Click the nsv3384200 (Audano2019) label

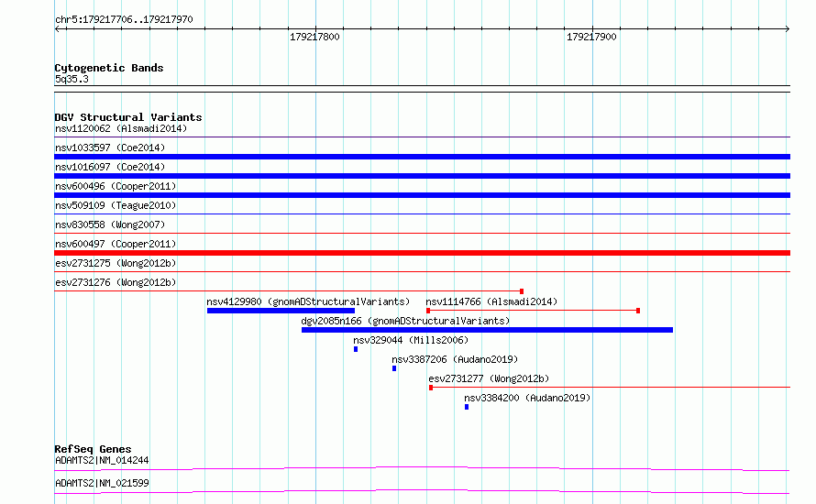(x=527, y=398)
